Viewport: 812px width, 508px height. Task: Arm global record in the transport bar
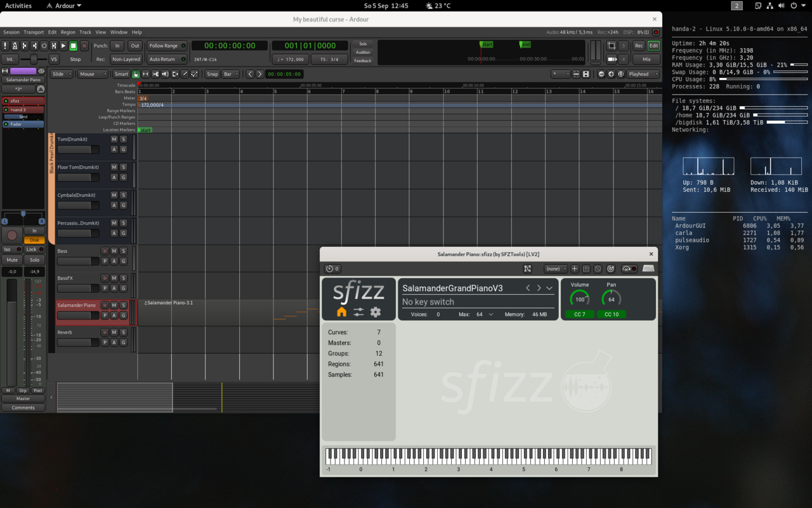(x=84, y=46)
